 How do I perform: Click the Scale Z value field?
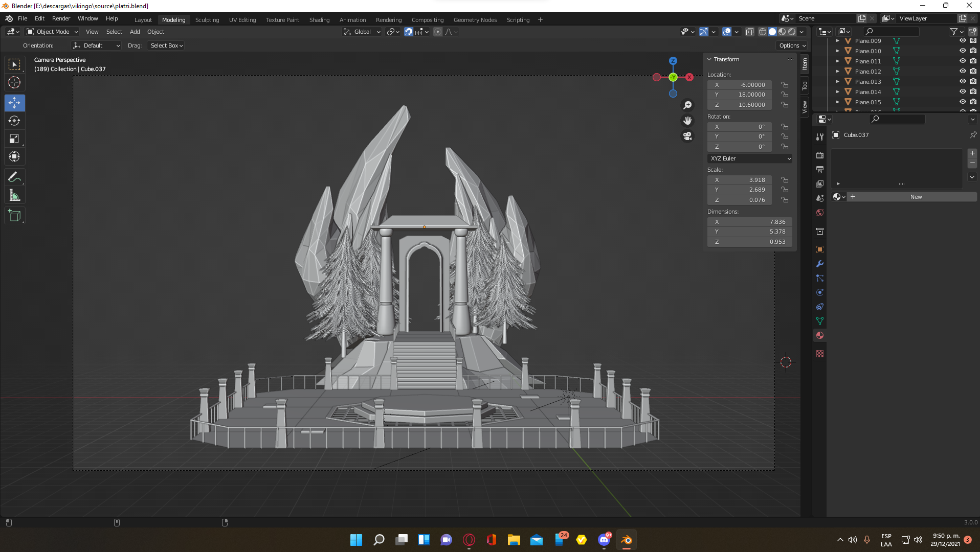739,200
